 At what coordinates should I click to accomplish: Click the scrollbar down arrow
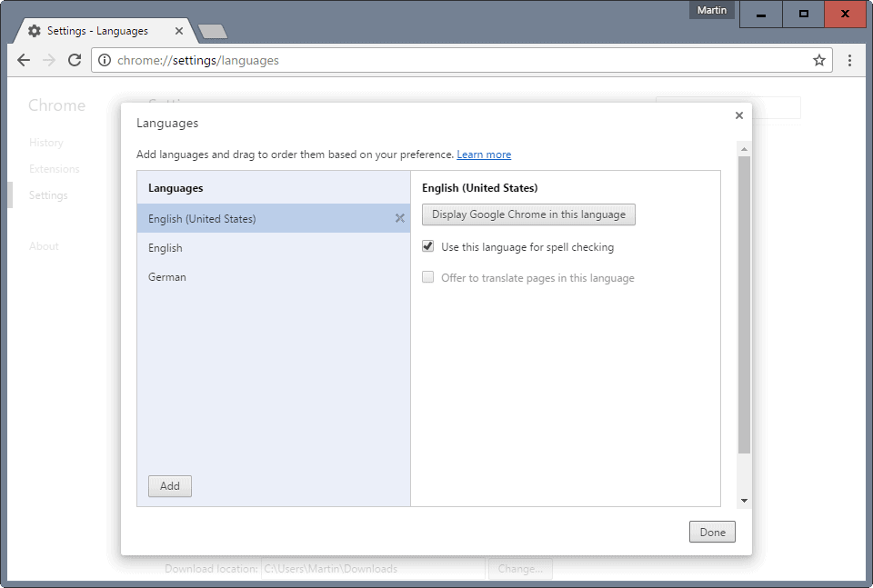point(743,500)
